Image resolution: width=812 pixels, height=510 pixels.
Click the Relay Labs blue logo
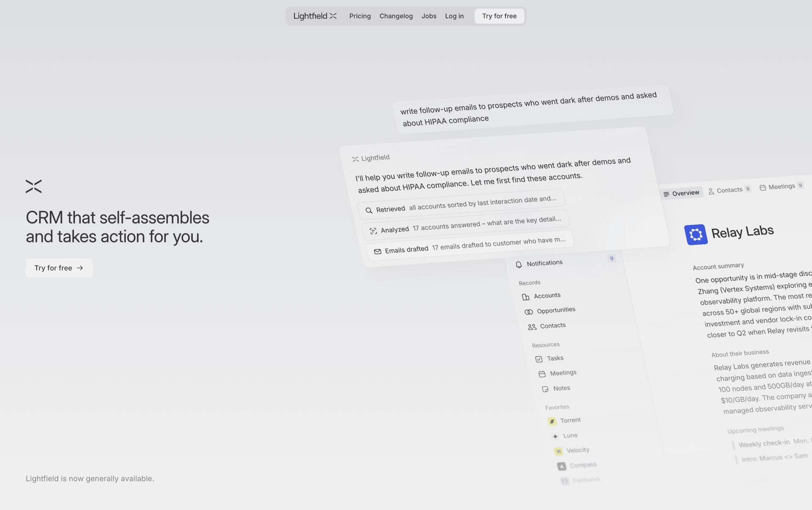[696, 234]
